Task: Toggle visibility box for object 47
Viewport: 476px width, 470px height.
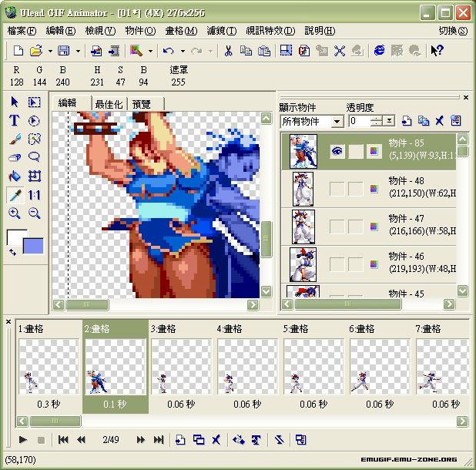Action: click(x=337, y=227)
